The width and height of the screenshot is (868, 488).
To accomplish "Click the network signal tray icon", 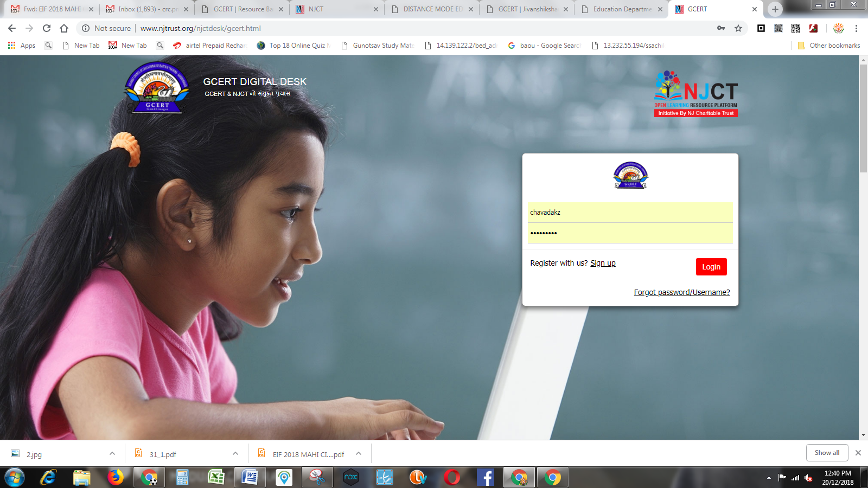I will tap(795, 478).
